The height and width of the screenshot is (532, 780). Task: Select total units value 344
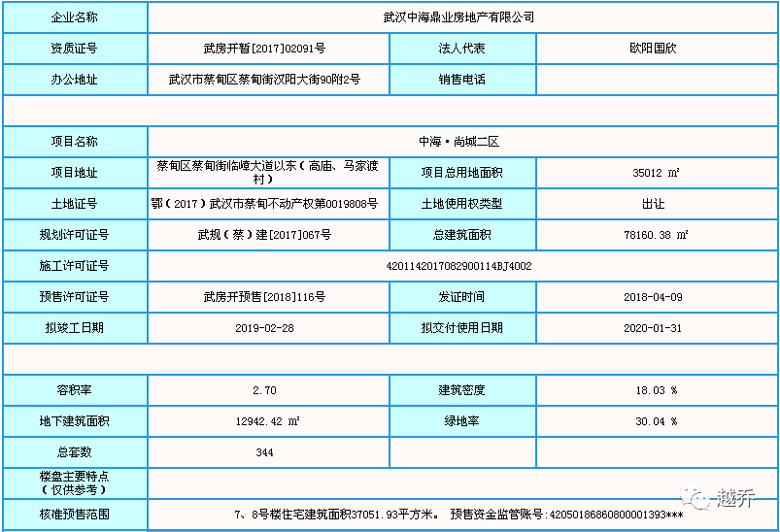click(x=264, y=452)
